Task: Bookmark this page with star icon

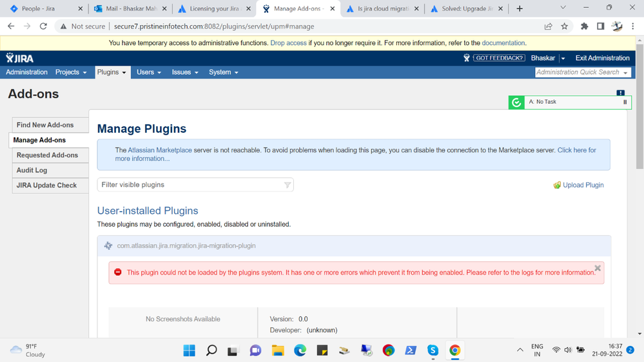Action: 564,26
